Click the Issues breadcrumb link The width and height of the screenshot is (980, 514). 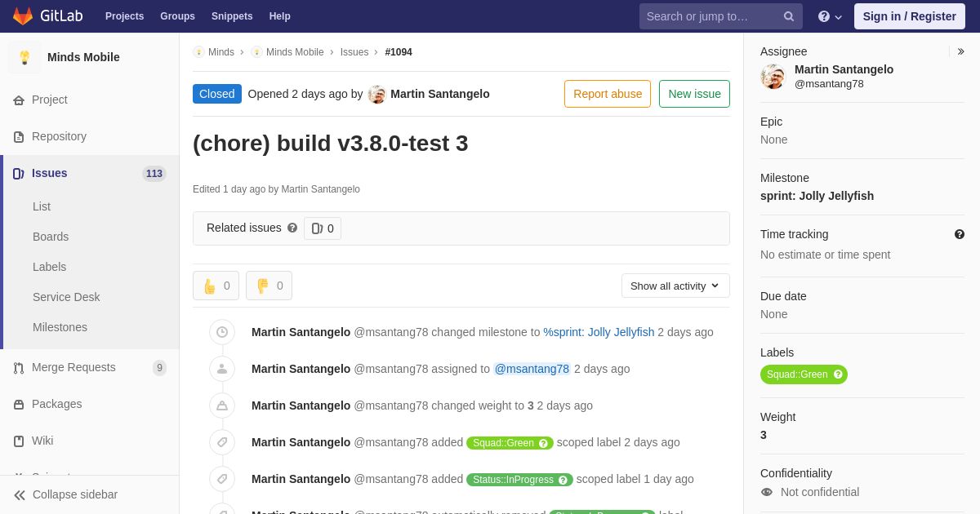click(354, 52)
